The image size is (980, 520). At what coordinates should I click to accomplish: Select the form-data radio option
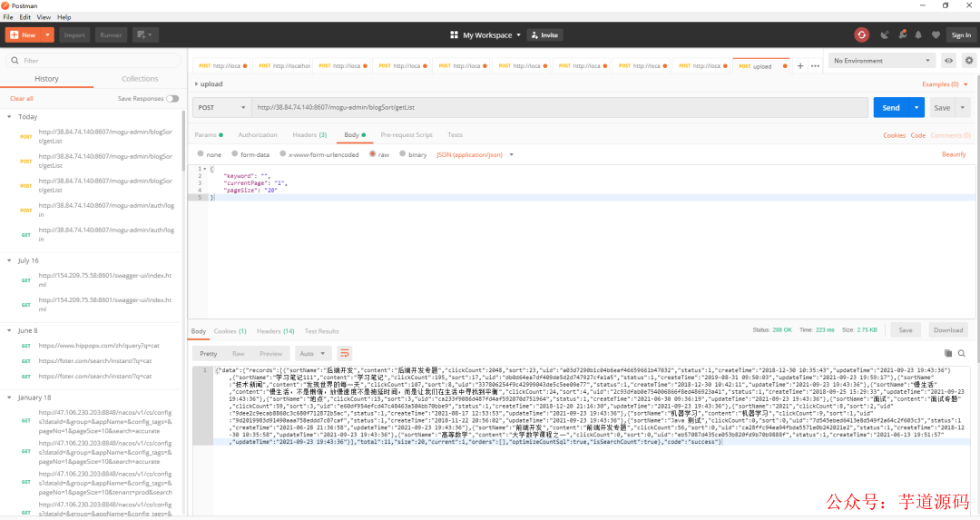coord(234,153)
